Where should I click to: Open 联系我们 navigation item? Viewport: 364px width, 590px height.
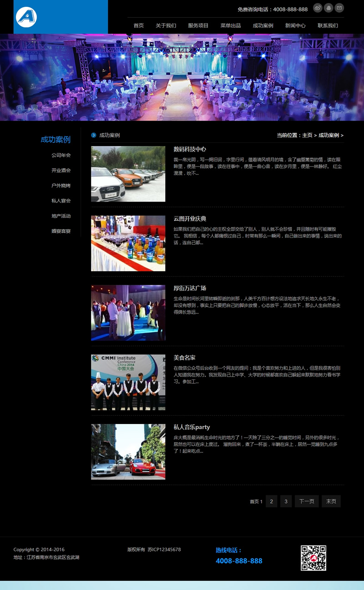[x=328, y=25]
